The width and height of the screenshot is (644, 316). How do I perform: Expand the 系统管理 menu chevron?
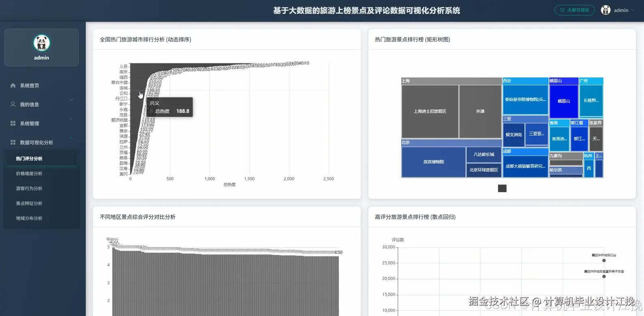tap(71, 119)
